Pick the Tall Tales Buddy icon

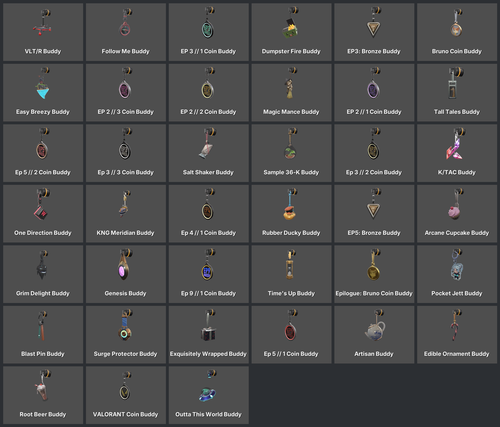[455, 83]
